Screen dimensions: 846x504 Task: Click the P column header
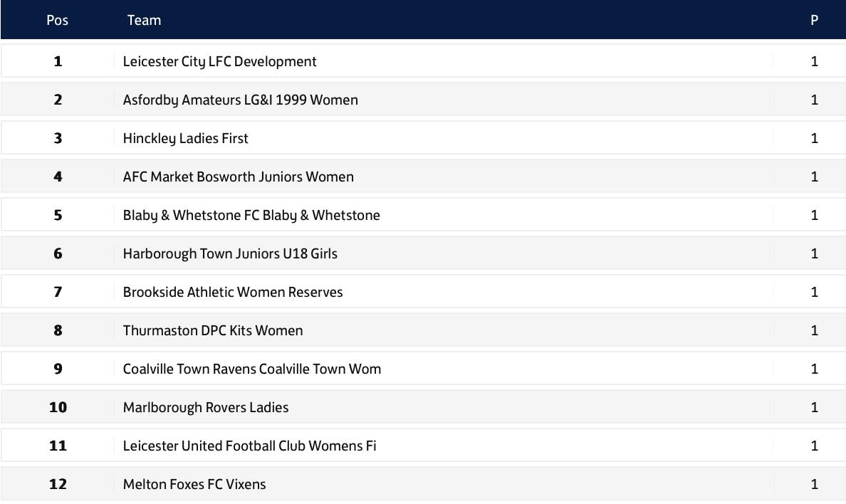point(814,20)
